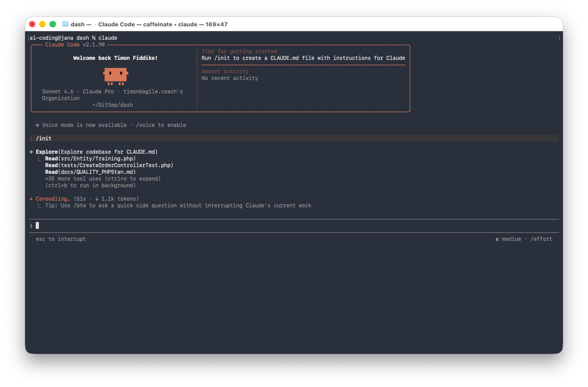Click the downward arrow next to token count

click(x=97, y=199)
